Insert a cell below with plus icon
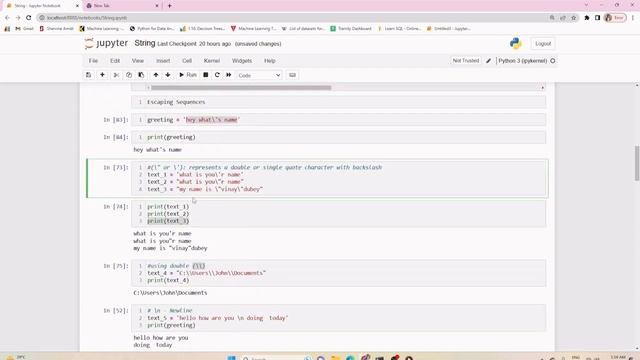This screenshot has width=640, height=360. click(102, 75)
